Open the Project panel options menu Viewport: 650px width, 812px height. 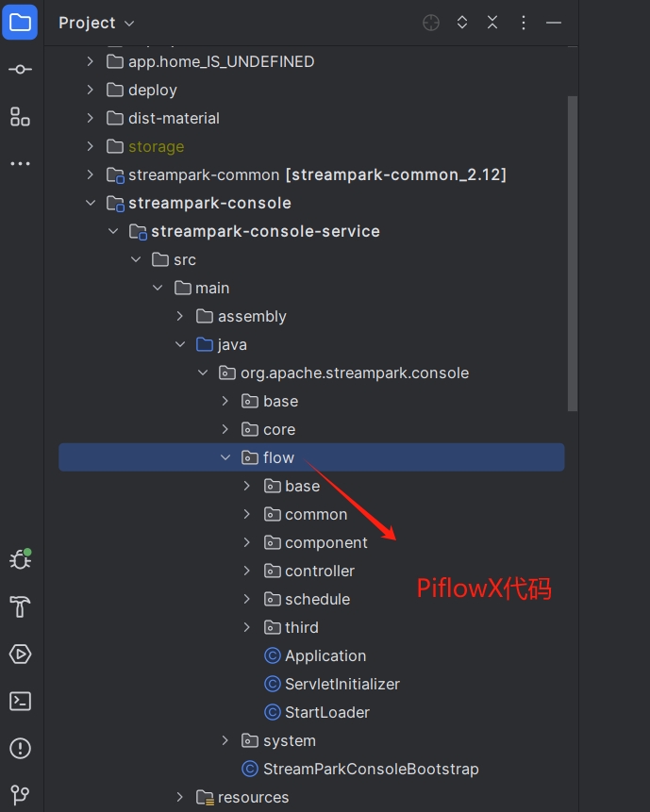point(524,23)
